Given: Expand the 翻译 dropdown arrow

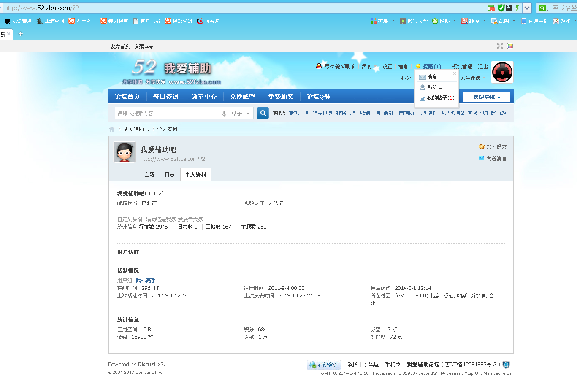Looking at the screenshot, I should (x=484, y=20).
